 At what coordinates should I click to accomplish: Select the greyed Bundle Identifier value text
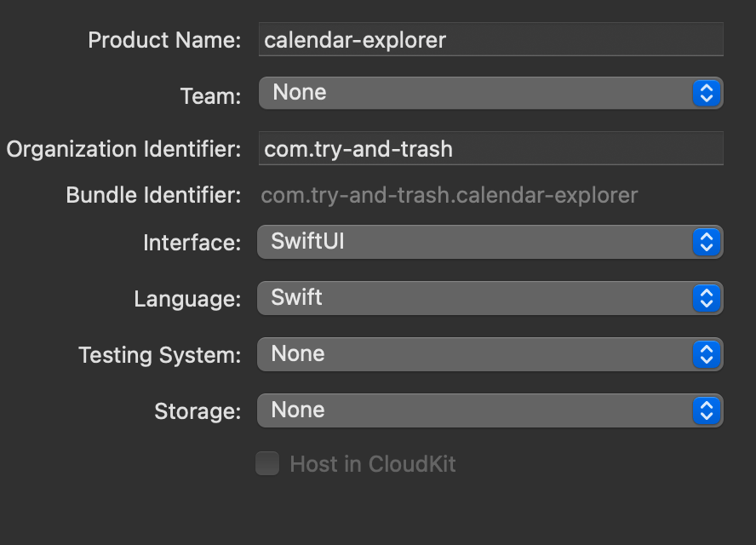pyautogui.click(x=449, y=195)
